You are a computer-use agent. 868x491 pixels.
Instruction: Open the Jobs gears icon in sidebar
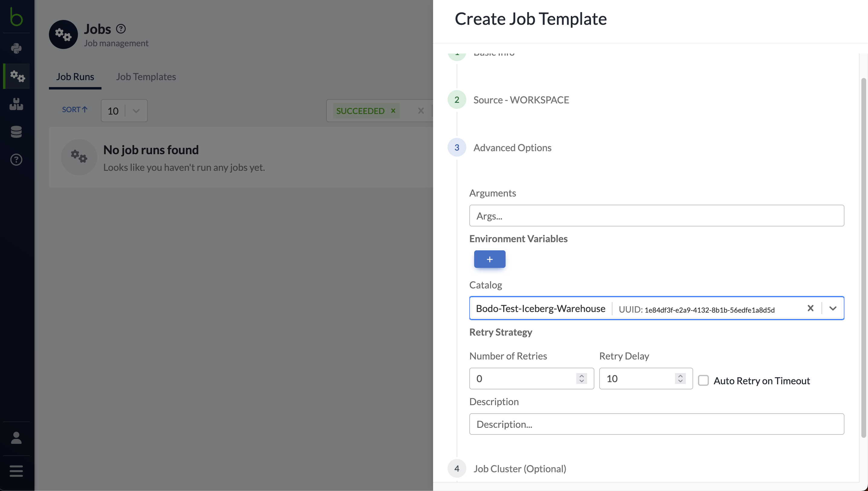(x=18, y=76)
